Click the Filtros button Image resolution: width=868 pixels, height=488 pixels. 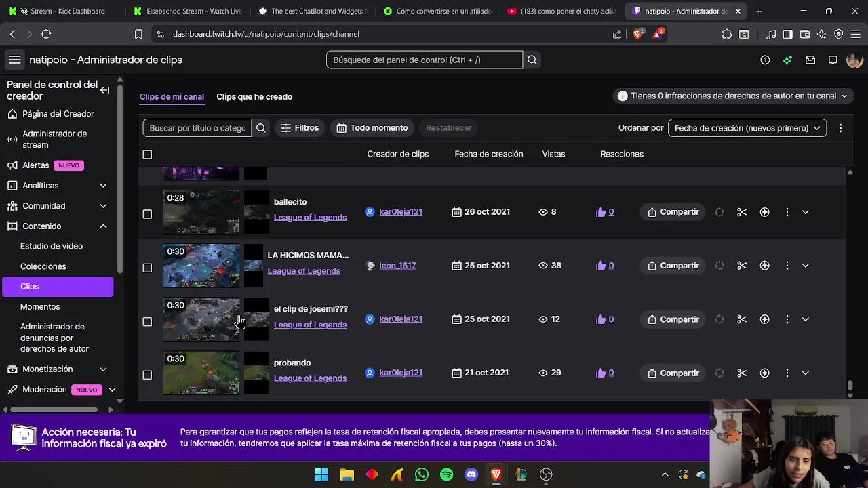300,127
